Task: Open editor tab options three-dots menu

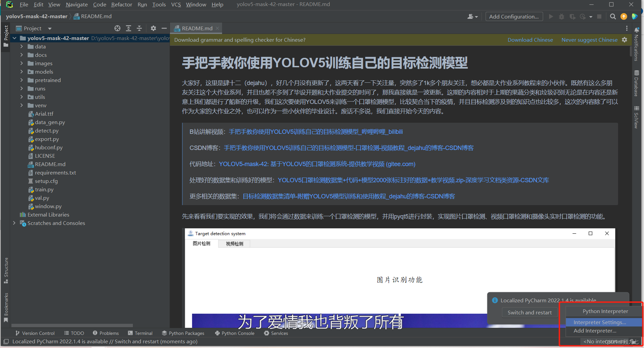Action: pyautogui.click(x=627, y=28)
